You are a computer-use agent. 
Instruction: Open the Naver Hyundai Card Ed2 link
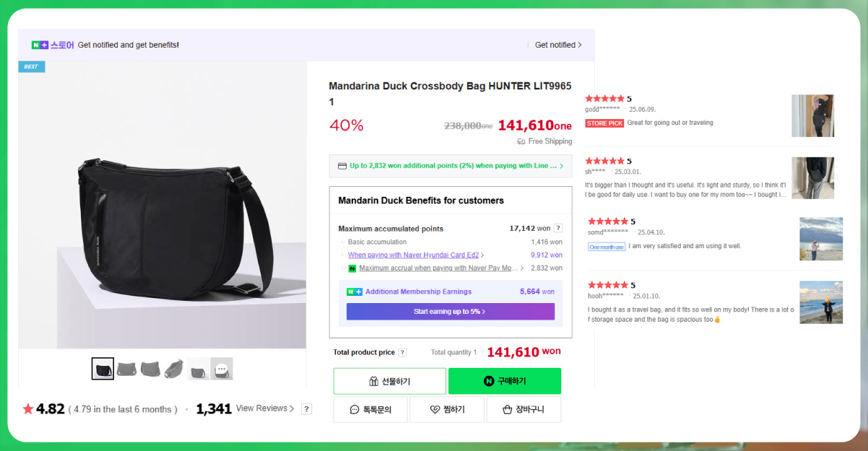415,254
